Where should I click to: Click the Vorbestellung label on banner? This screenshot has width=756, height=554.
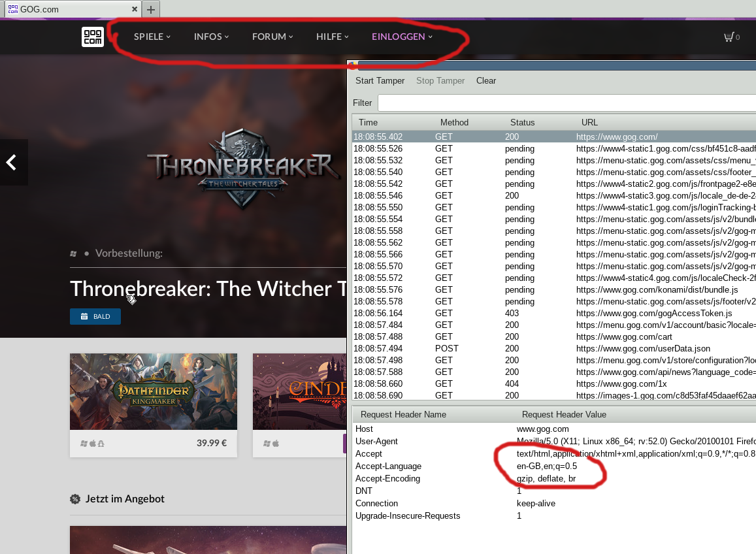129,253
